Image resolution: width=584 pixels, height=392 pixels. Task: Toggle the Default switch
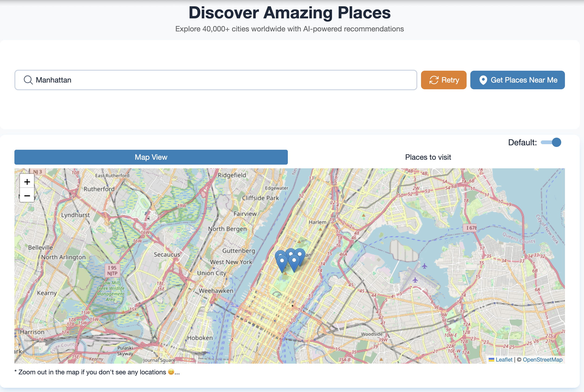tap(551, 142)
